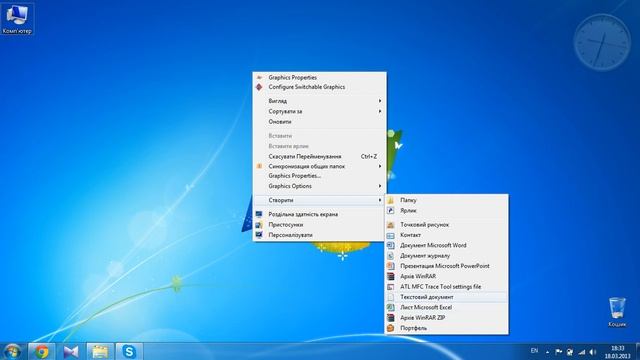640x360 pixels.
Task: Create a new Контакт
Action: tap(447, 235)
